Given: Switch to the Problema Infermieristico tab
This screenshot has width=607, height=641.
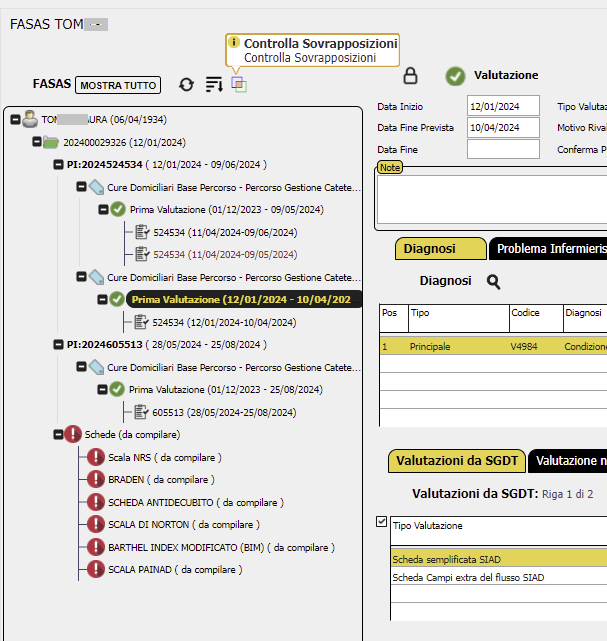Looking at the screenshot, I should (548, 249).
